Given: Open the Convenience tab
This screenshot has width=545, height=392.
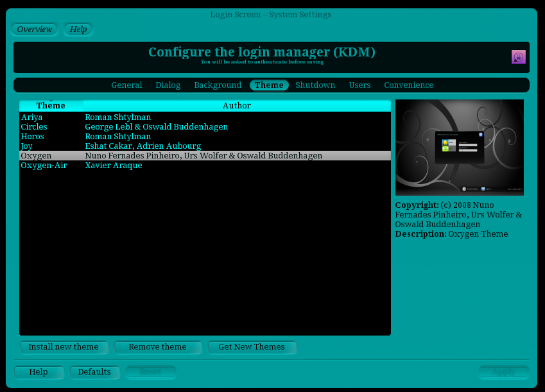Looking at the screenshot, I should tap(409, 85).
